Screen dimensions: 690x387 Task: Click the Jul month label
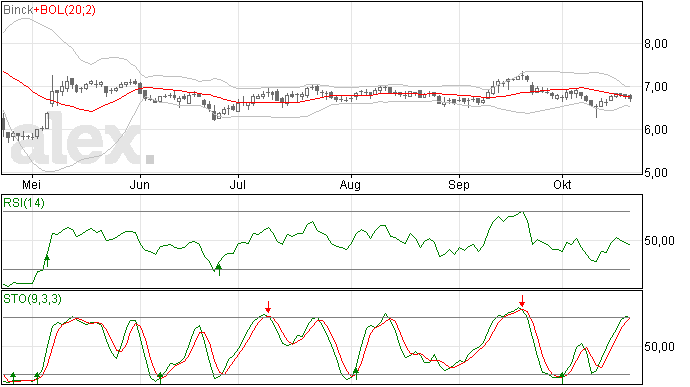(238, 184)
